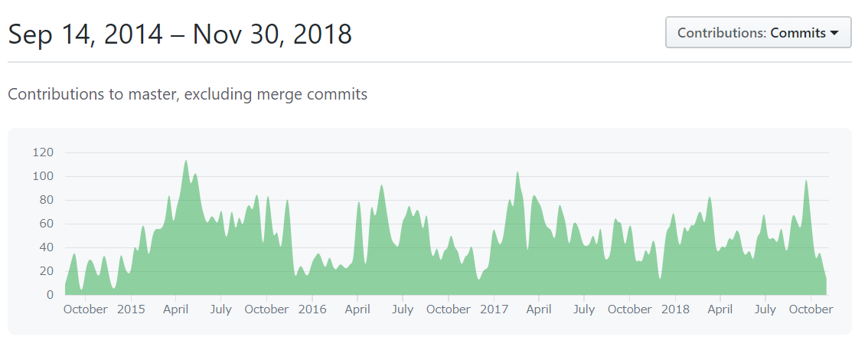868x347 pixels.
Task: Click the last October label on the axis
Action: tap(811, 309)
